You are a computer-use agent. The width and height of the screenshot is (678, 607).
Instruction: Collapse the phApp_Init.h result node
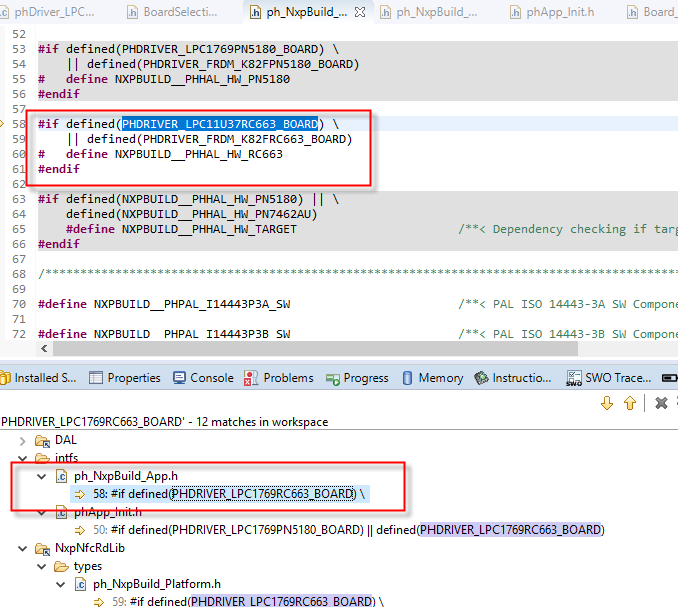(x=42, y=513)
